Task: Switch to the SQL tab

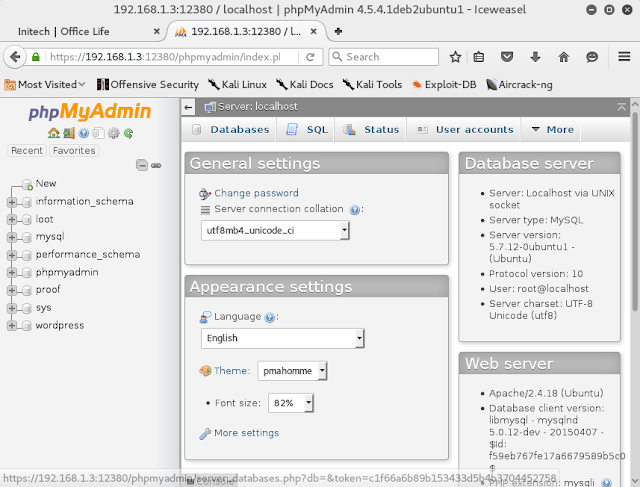Action: coord(307,130)
